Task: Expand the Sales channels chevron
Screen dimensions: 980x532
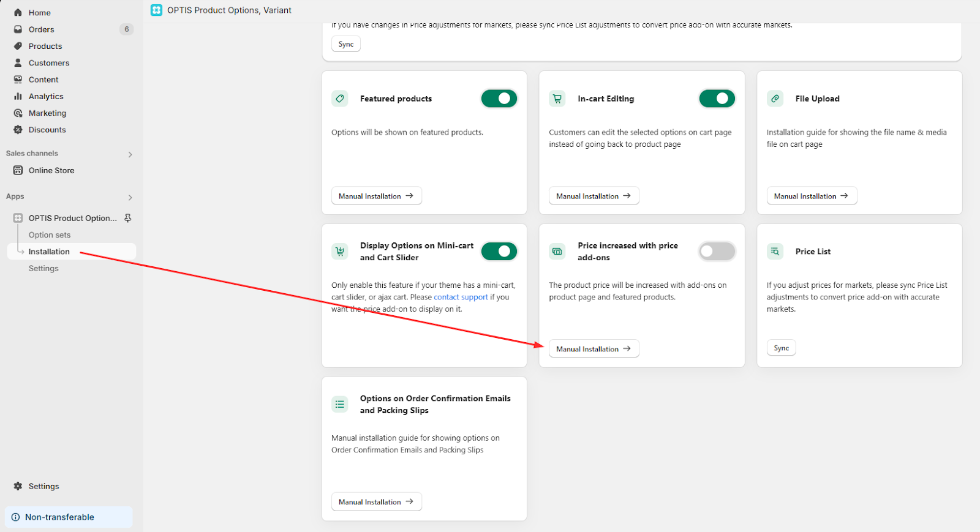Action: pyautogui.click(x=130, y=154)
